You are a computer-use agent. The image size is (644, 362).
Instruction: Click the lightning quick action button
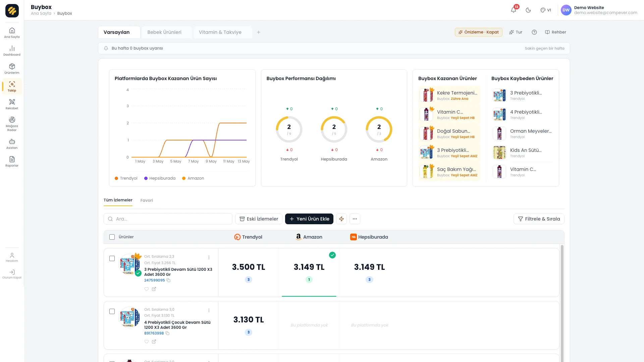pyautogui.click(x=341, y=219)
